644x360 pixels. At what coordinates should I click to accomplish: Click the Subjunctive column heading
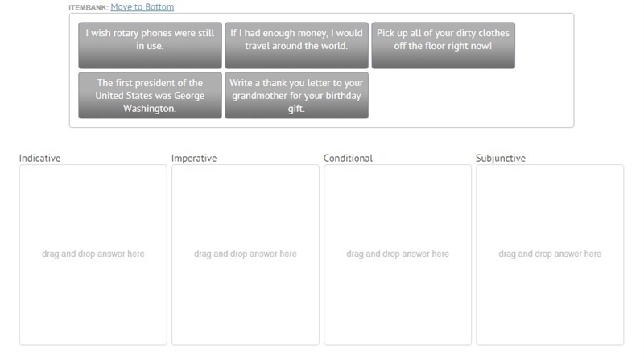(501, 158)
